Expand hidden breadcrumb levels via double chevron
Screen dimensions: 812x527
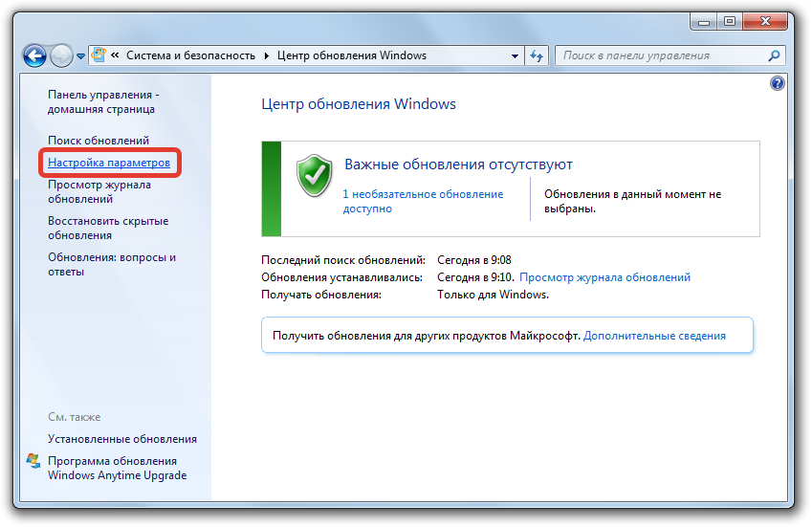tap(115, 55)
